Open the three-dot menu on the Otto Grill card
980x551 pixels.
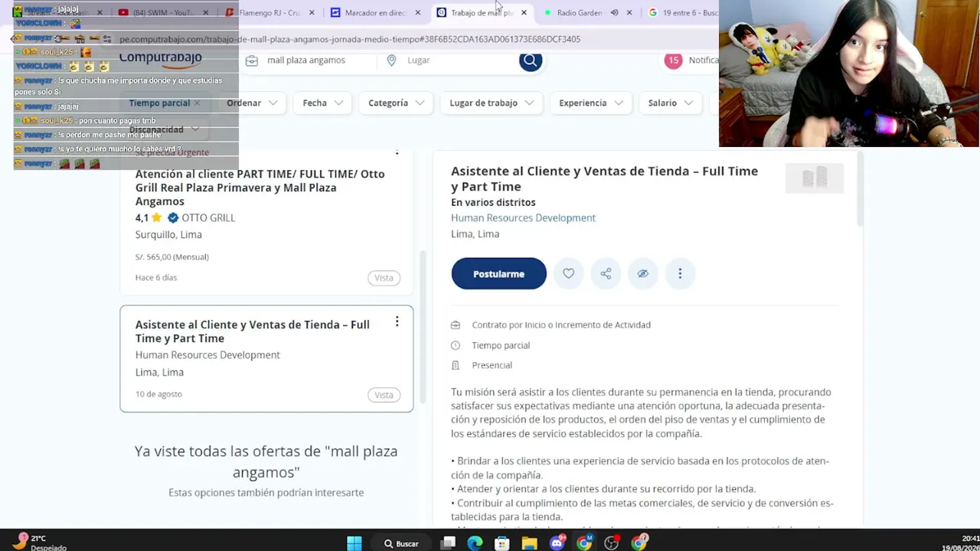397,152
